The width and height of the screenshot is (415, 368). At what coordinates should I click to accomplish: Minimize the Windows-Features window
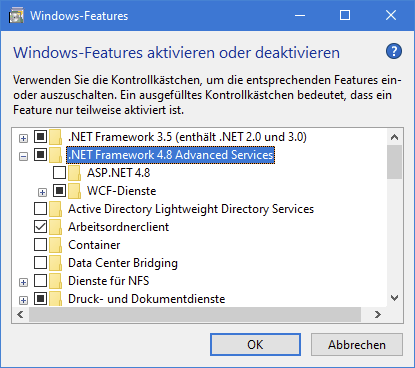[x=300, y=15]
